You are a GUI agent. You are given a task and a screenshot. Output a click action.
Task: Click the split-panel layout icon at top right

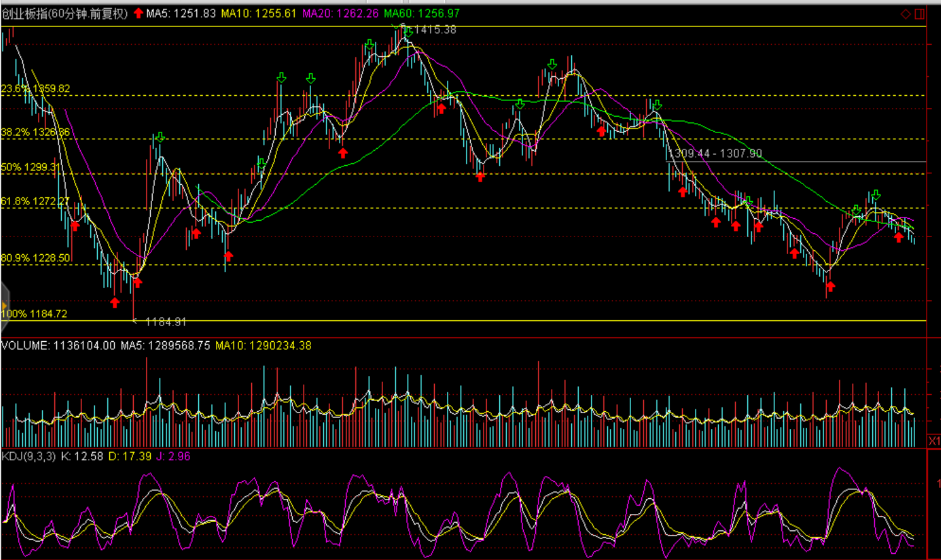click(920, 14)
